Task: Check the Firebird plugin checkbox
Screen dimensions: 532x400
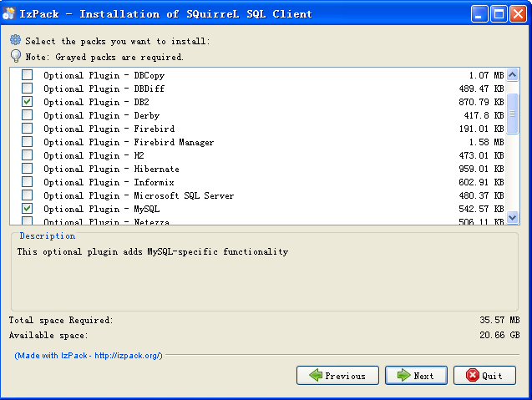Action: 27,129
